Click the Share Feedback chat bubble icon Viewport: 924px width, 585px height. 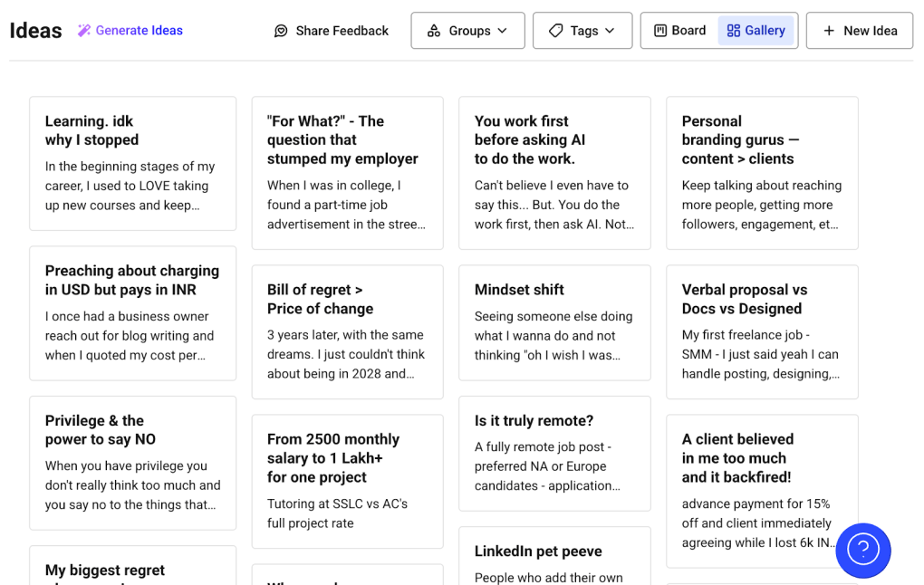point(281,31)
